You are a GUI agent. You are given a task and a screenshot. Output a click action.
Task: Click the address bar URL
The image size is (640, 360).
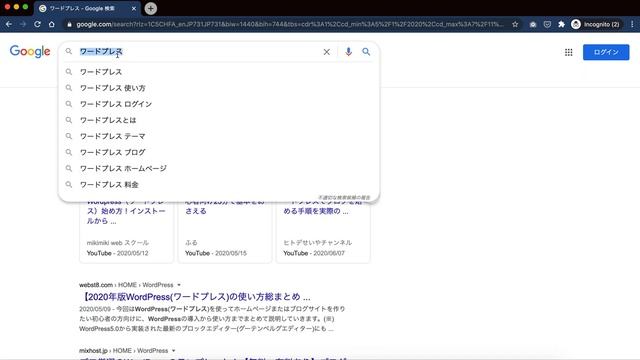tap(289, 24)
